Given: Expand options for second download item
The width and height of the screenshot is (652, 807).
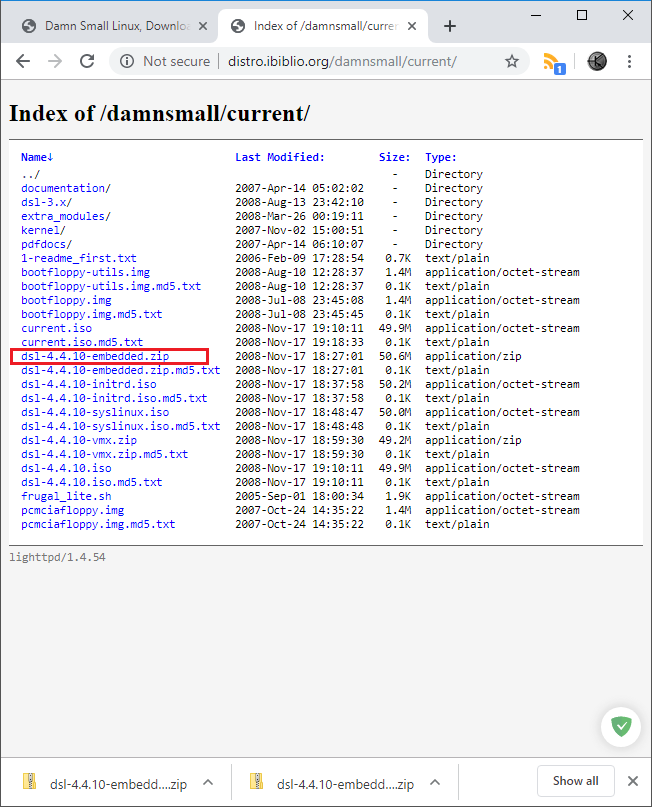Looking at the screenshot, I should [x=435, y=782].
